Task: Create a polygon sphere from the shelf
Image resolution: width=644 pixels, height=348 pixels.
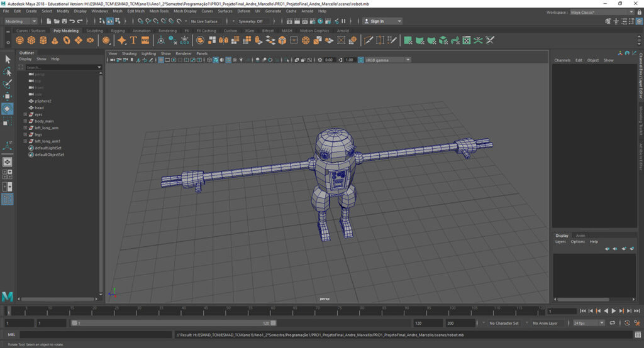Action: coord(20,40)
